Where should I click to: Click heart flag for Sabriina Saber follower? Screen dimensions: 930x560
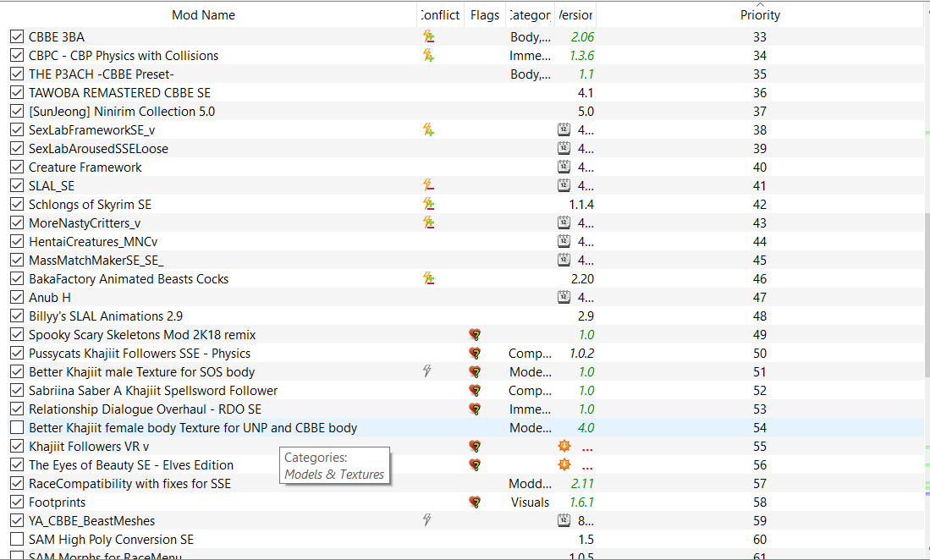click(475, 391)
